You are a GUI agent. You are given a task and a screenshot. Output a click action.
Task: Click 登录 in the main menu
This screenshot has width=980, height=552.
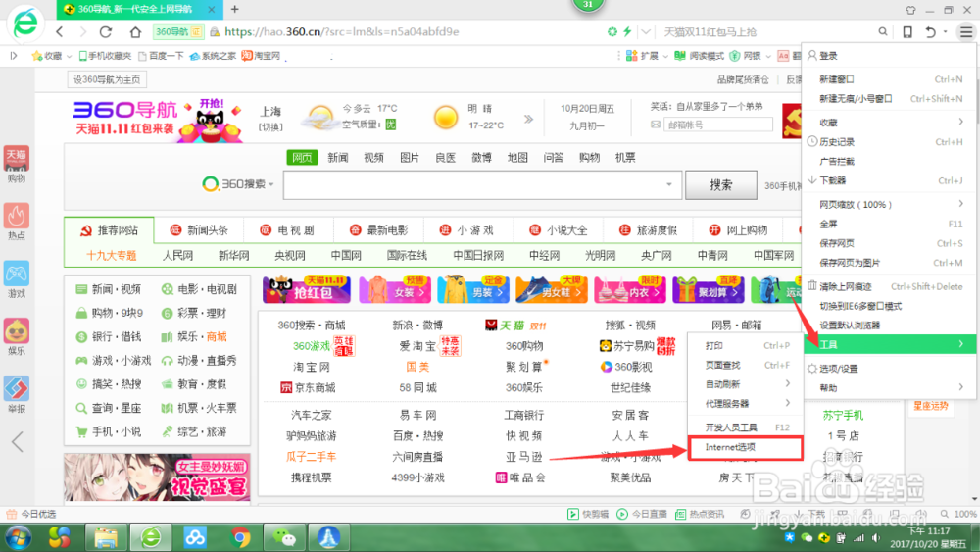click(x=889, y=56)
